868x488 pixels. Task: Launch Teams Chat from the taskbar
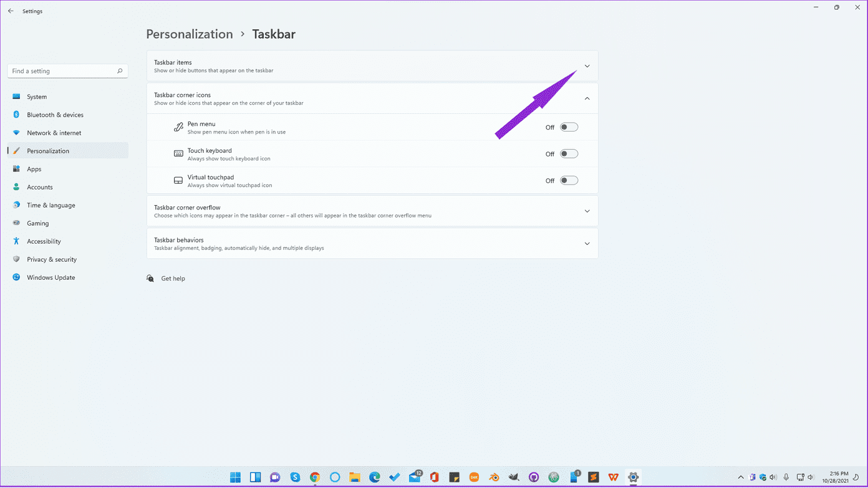[x=275, y=477]
